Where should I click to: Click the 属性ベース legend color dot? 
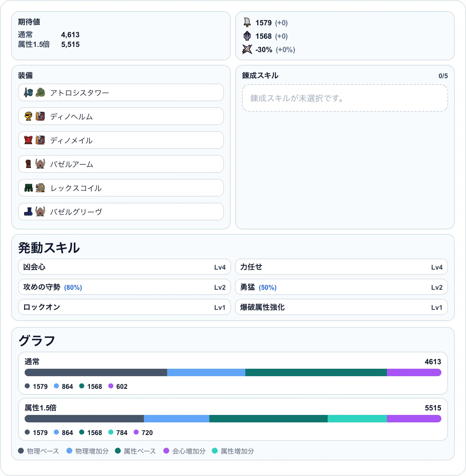(118, 451)
